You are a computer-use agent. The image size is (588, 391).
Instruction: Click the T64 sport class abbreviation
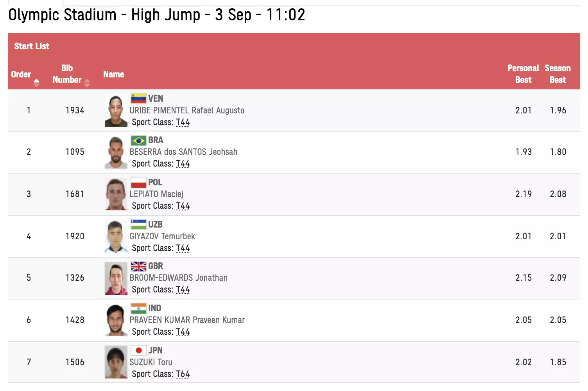[183, 374]
